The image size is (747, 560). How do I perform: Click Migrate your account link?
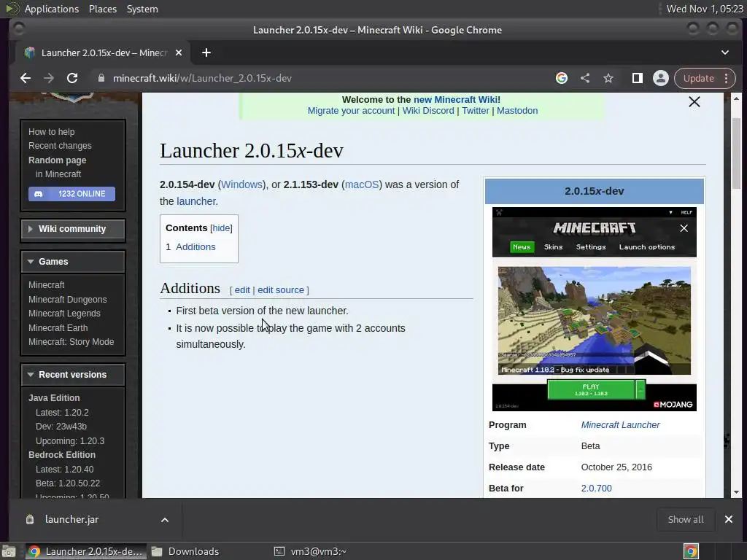coord(351,111)
